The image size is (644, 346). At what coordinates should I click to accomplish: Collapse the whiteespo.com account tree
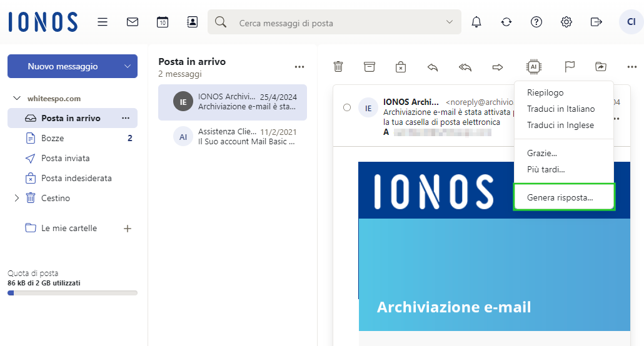click(x=17, y=98)
